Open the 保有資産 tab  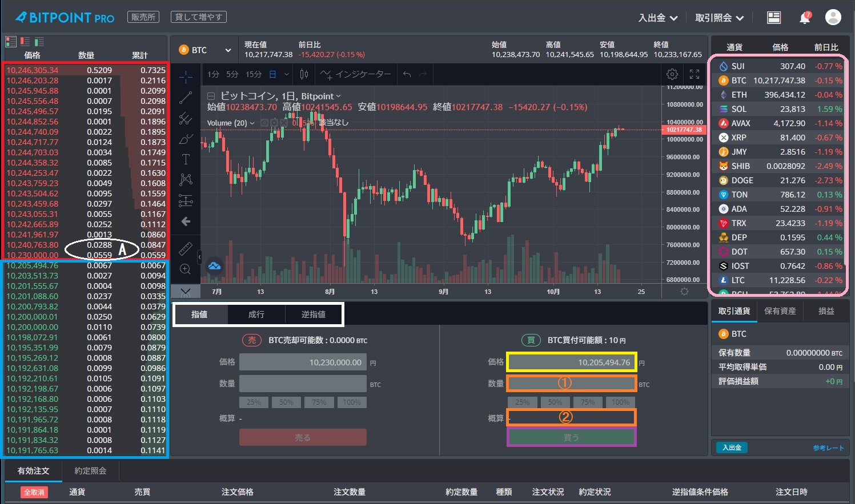[780, 311]
